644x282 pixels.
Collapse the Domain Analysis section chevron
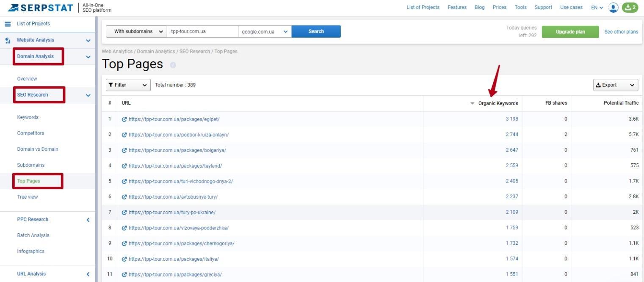click(x=88, y=57)
